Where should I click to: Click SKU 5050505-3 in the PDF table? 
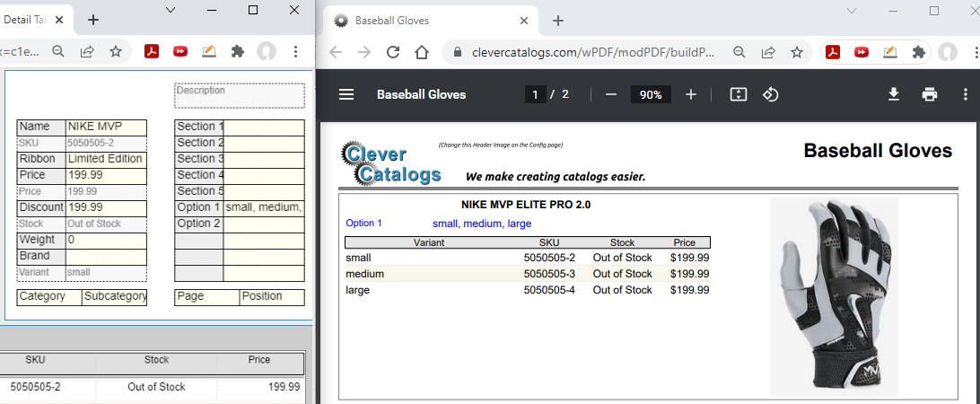[549, 274]
